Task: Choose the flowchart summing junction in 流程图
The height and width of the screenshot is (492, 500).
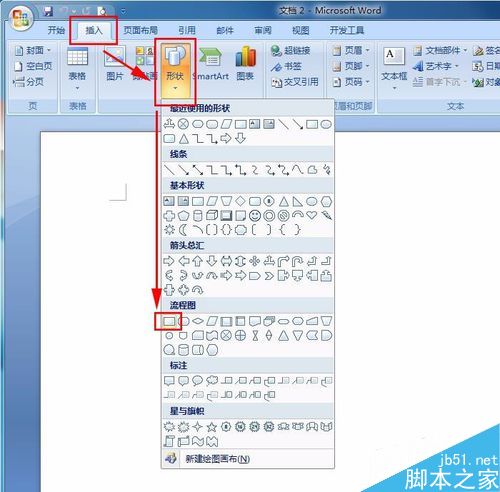Action: (226, 335)
